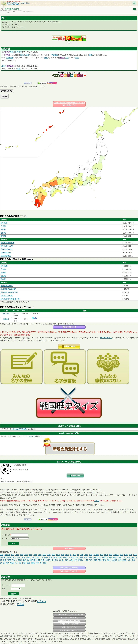The height and width of the screenshot is (644, 138).
Task: Focus the 名字(漢字) search field
Action: click(20, 535)
